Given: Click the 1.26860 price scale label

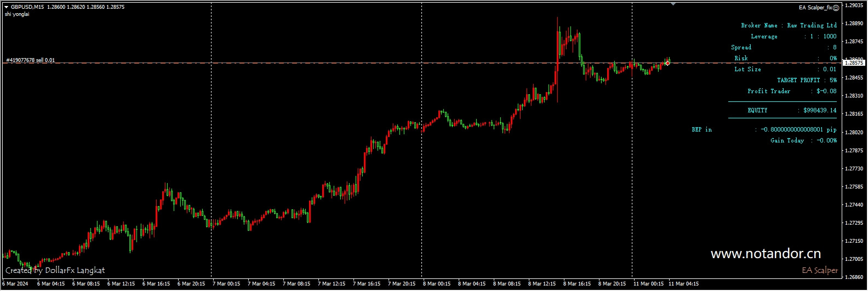Looking at the screenshot, I should tap(855, 277).
